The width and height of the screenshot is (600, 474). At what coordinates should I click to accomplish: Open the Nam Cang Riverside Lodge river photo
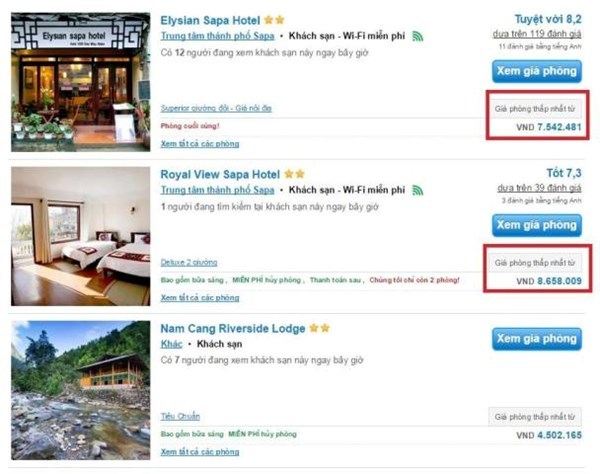[78, 390]
